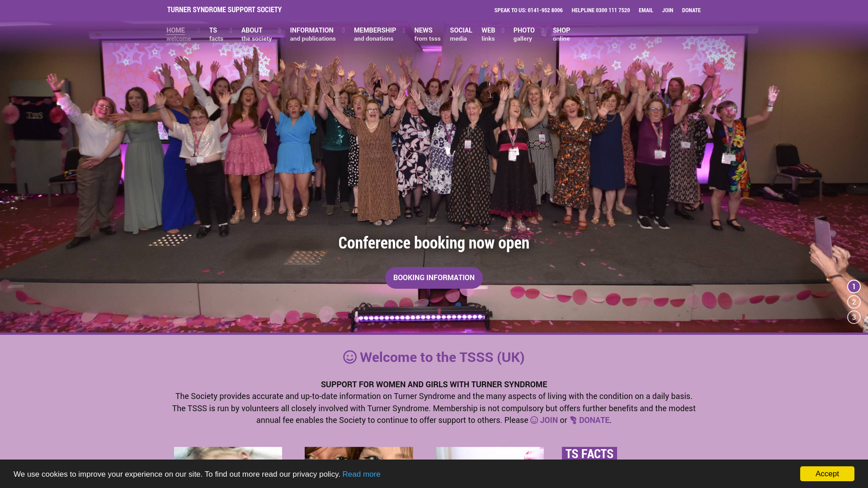Click the SPEAK TO US phone number link
This screenshot has height=488, width=868.
click(x=528, y=10)
